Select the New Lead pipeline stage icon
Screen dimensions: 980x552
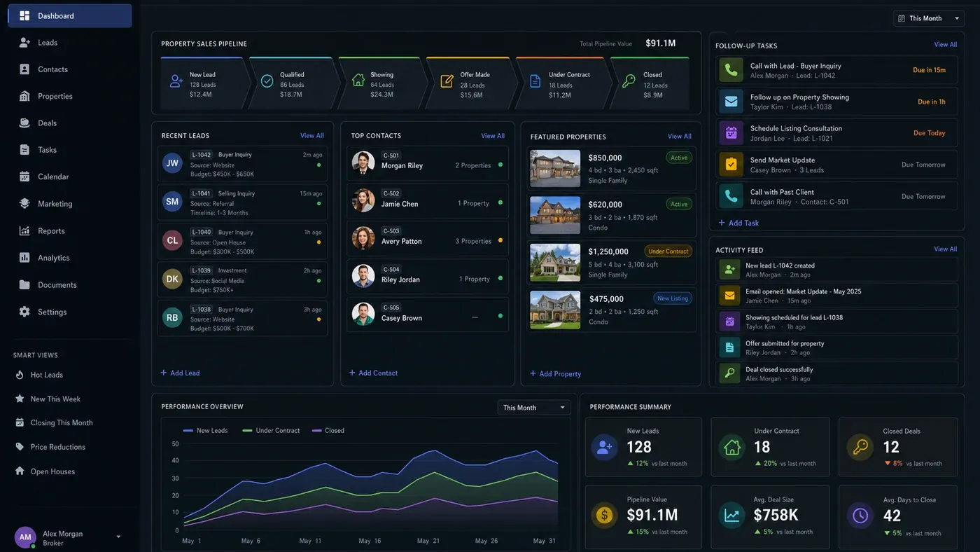(176, 81)
